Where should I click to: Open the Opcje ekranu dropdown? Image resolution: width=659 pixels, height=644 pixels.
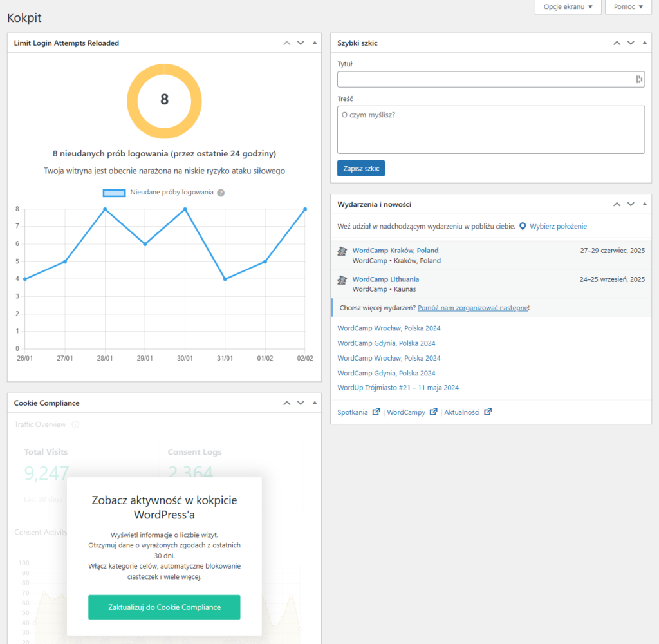tap(568, 7)
